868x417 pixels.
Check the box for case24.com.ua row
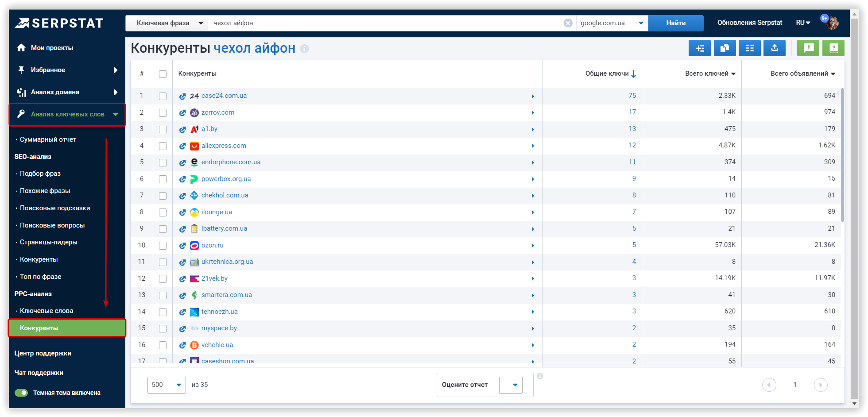pyautogui.click(x=163, y=96)
